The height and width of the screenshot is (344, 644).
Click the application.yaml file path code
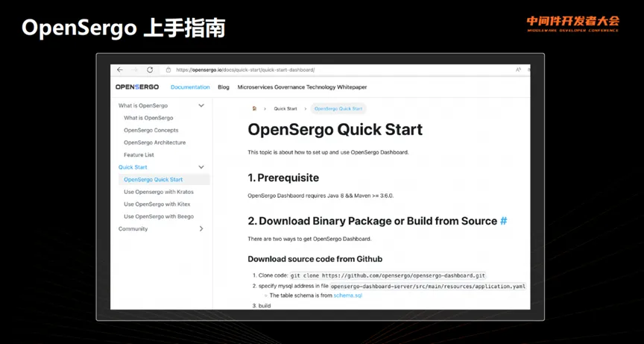pyautogui.click(x=428, y=286)
